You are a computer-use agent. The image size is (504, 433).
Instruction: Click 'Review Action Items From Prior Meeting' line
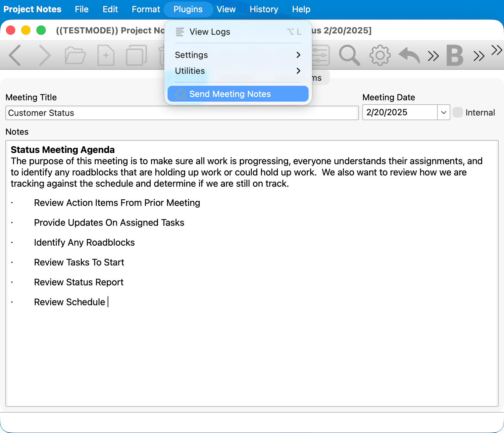tap(117, 203)
